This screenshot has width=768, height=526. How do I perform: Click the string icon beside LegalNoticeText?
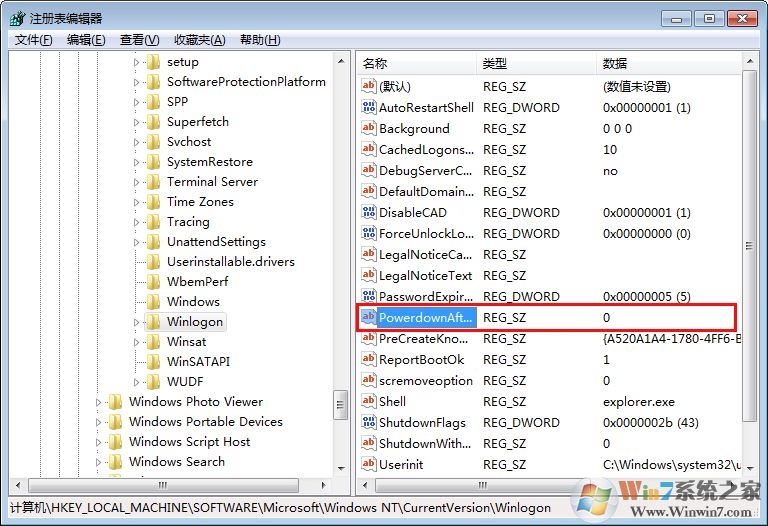click(368, 275)
